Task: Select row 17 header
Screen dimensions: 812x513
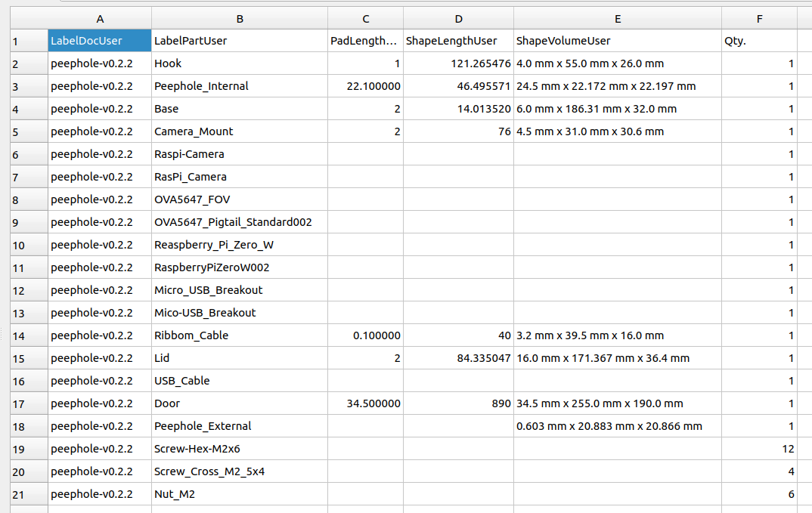Action: coord(29,403)
